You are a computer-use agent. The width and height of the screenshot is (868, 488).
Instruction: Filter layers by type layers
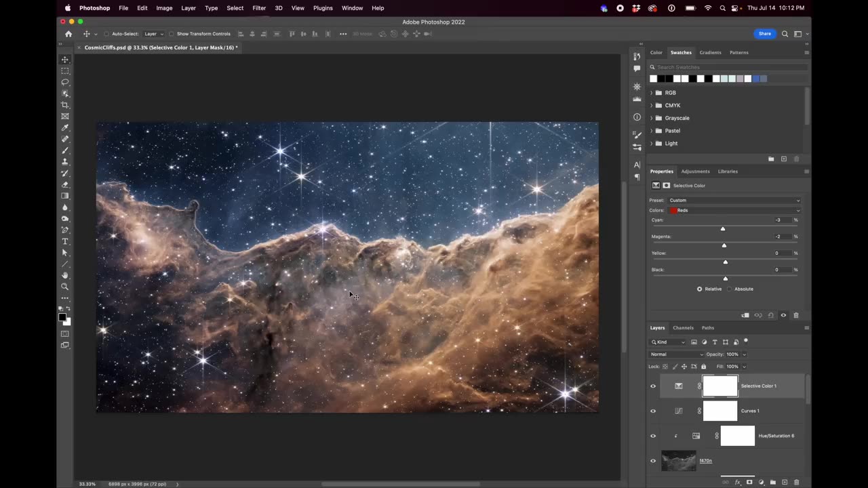pos(715,342)
